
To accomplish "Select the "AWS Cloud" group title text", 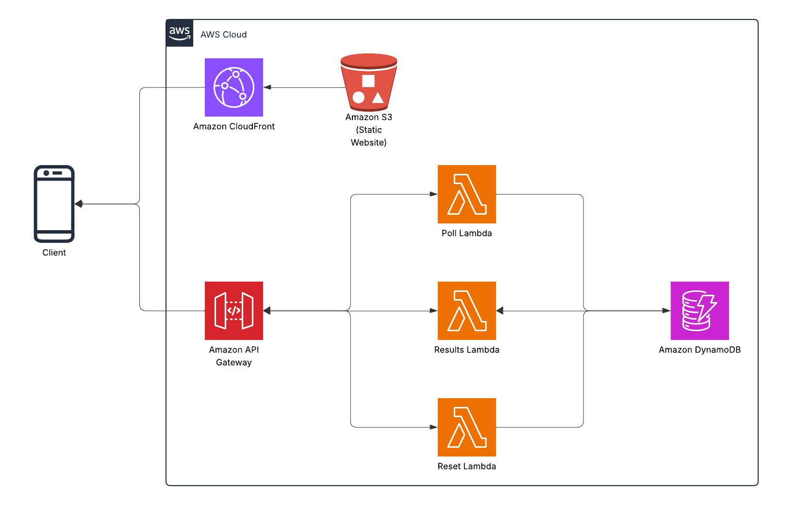I will [223, 34].
